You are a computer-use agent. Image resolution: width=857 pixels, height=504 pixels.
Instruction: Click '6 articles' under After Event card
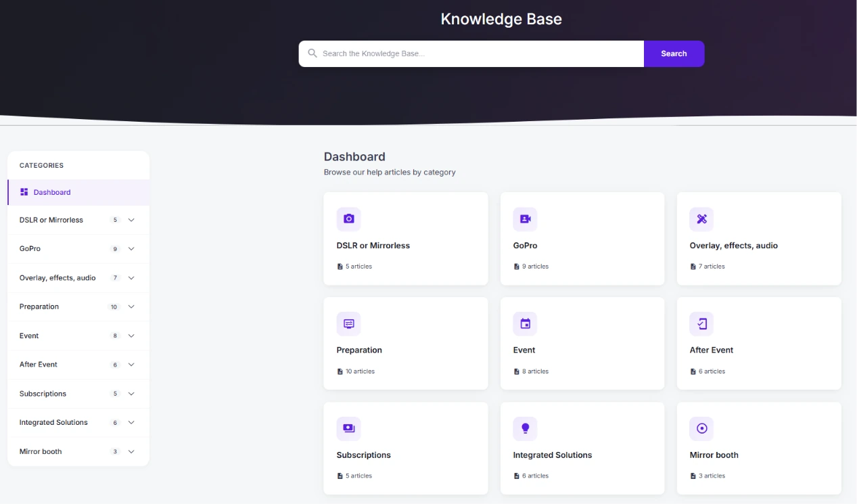tap(712, 371)
